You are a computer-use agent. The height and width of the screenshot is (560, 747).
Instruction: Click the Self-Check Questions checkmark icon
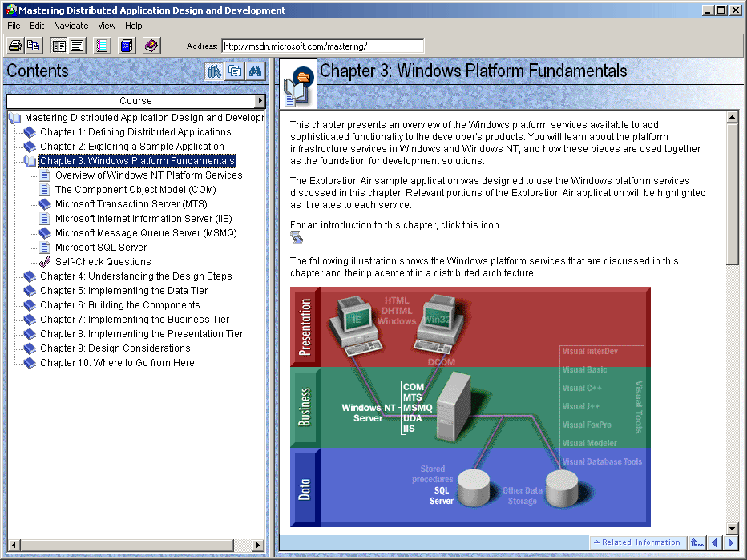click(45, 261)
